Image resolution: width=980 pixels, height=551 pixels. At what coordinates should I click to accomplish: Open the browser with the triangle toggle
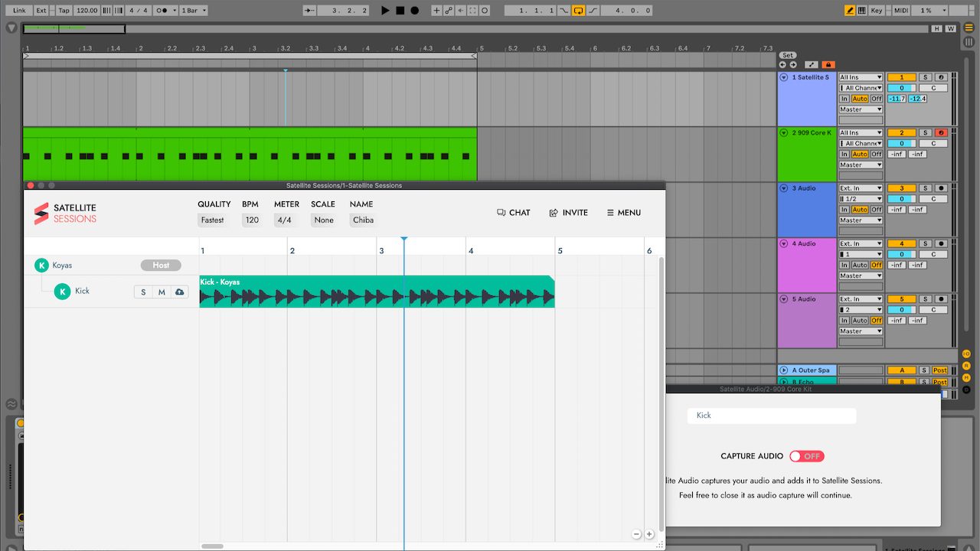tap(11, 28)
